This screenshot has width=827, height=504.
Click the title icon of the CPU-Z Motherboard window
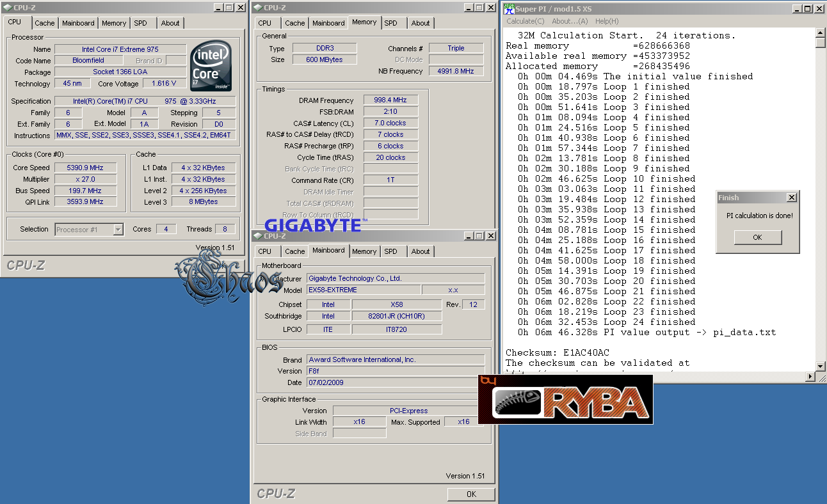(257, 236)
